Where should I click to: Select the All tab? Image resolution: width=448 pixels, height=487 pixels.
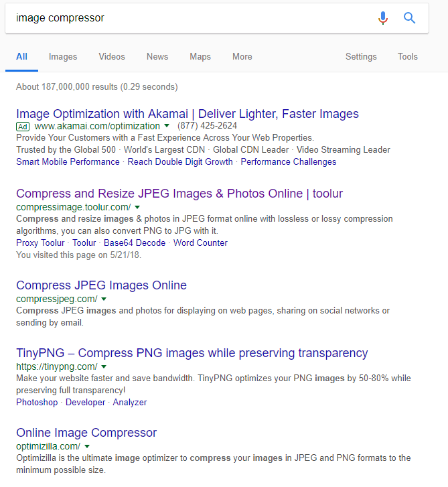[21, 56]
